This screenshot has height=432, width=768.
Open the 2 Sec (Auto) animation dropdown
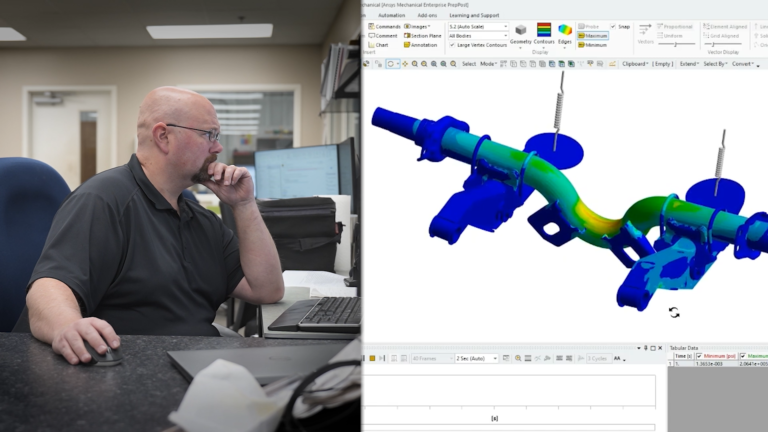tap(476, 358)
